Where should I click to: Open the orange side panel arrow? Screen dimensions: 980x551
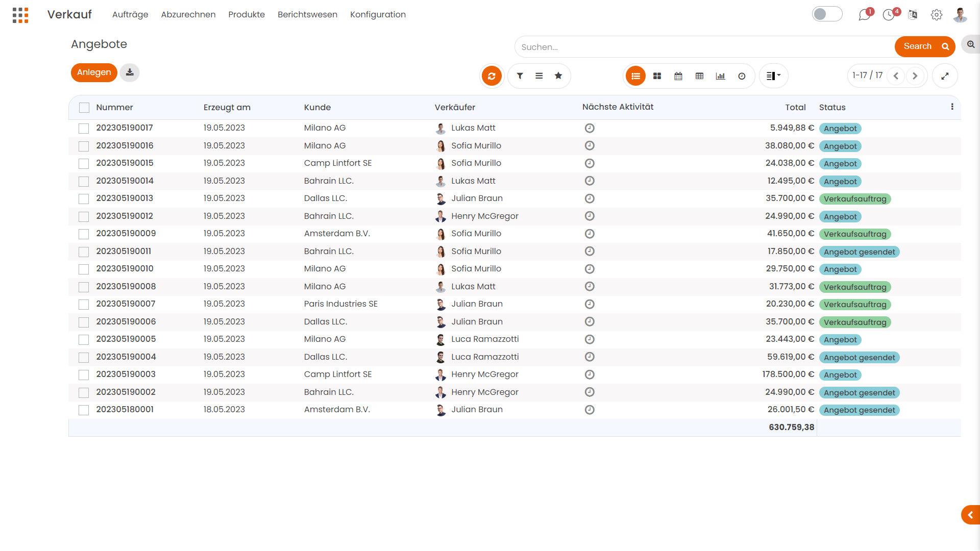pos(970,515)
